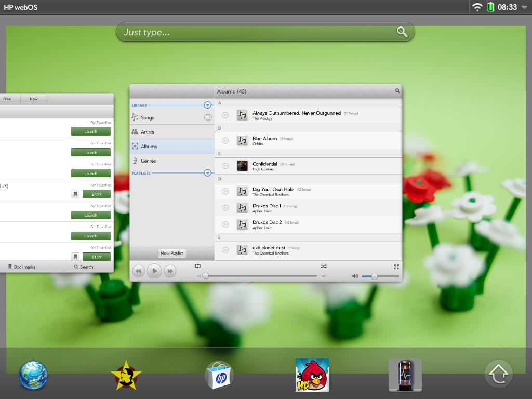Buy the app priced £4.99
The image size is (532, 399).
[97, 194]
